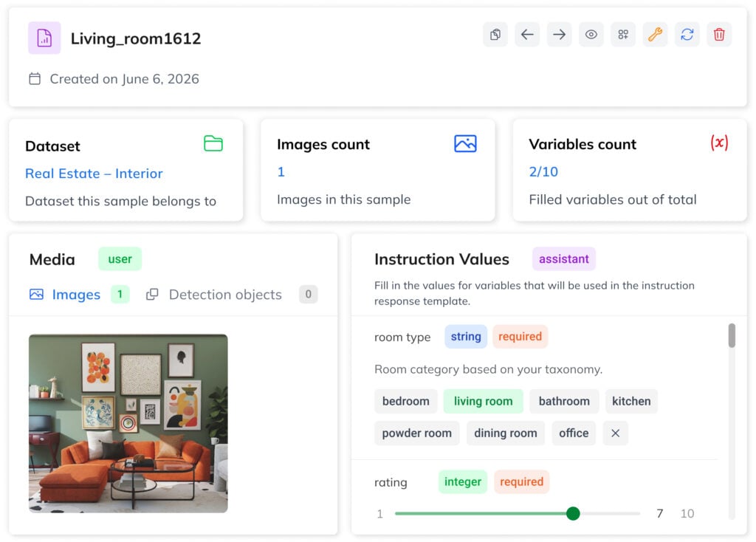This screenshot has width=756, height=542.
Task: Select bedroom as the room type
Action: coord(405,401)
